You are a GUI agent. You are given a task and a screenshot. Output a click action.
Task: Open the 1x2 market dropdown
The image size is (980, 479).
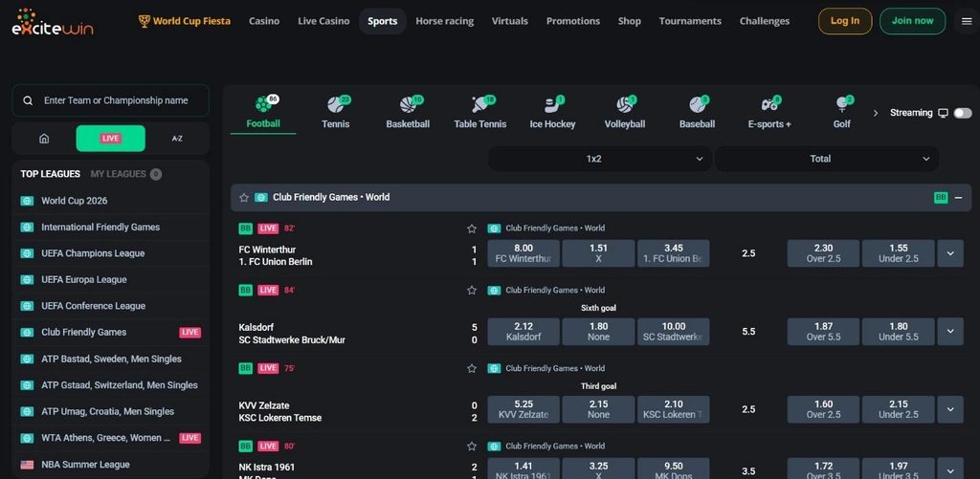pyautogui.click(x=600, y=159)
